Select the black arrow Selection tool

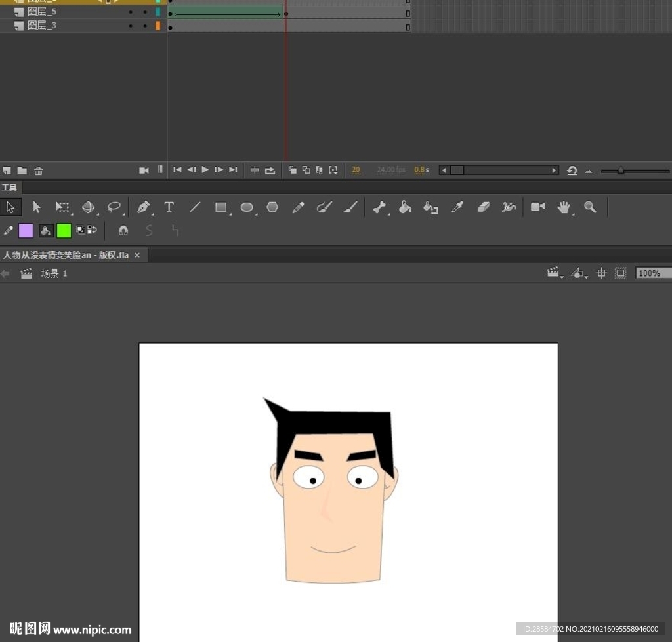(10, 207)
